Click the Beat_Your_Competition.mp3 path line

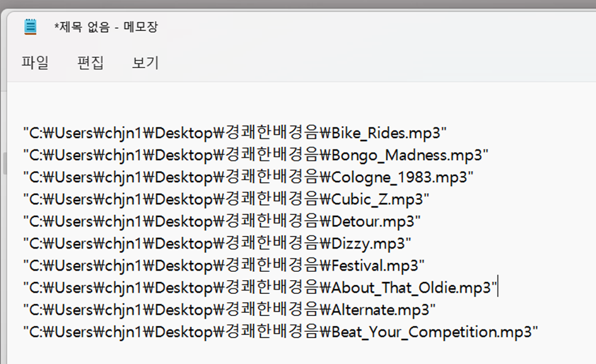(x=281, y=332)
